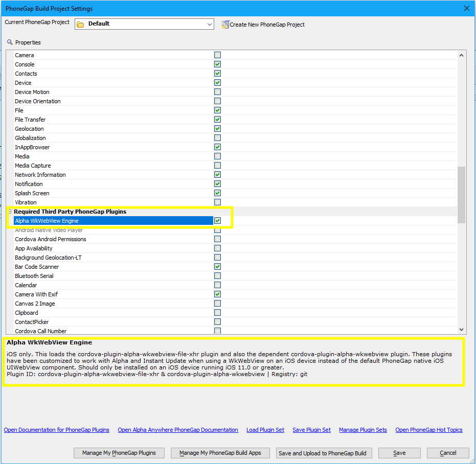The image size is (476, 464).
Task: Click the Properties magnifier icon
Action: click(9, 42)
